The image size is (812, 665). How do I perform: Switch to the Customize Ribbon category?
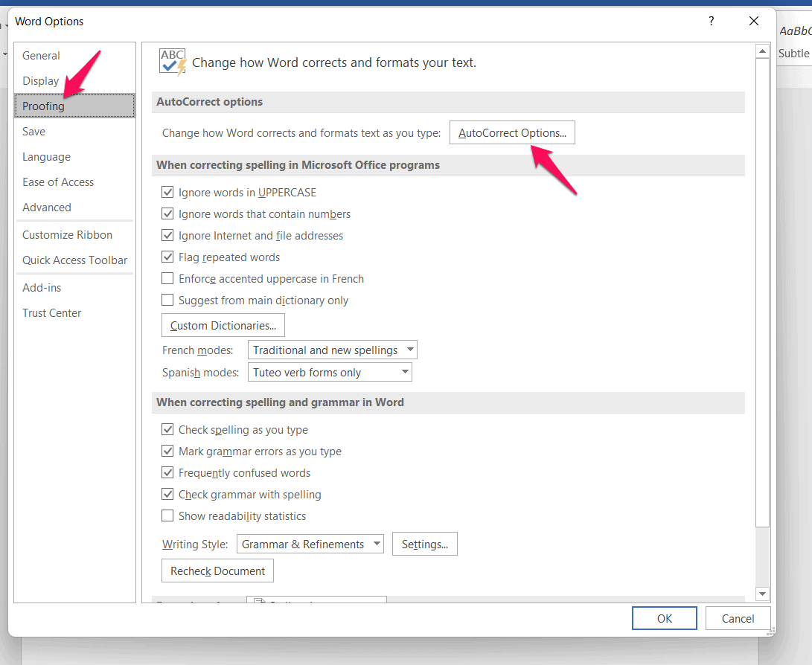pos(67,235)
